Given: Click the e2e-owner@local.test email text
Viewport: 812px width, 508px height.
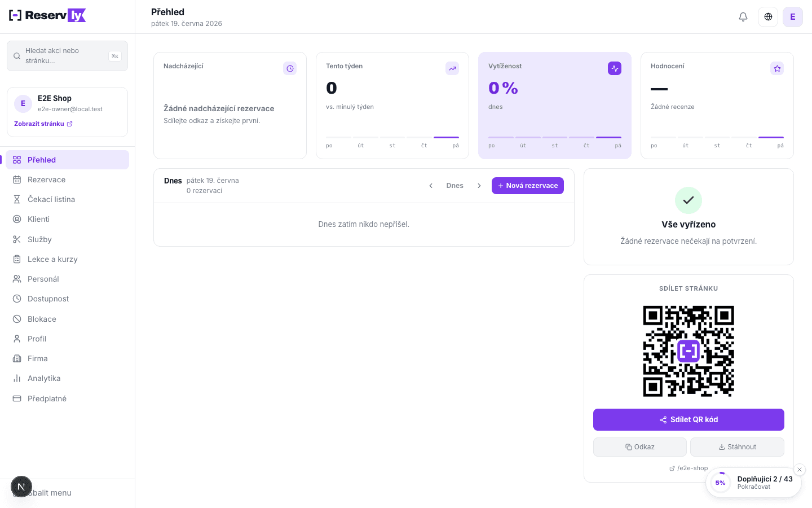Looking at the screenshot, I should click(x=70, y=109).
